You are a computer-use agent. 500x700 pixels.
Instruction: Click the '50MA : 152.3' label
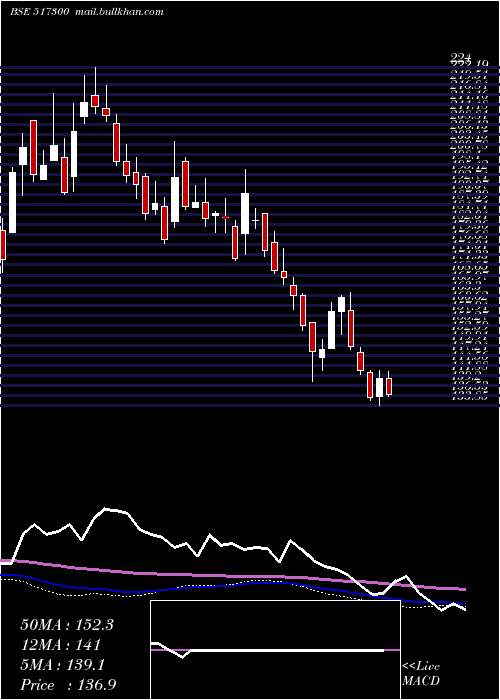67,625
